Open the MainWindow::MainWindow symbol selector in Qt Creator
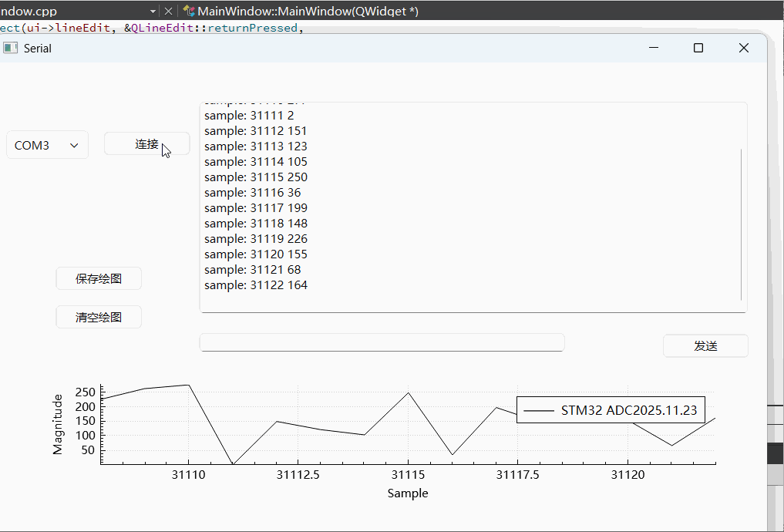 click(308, 11)
